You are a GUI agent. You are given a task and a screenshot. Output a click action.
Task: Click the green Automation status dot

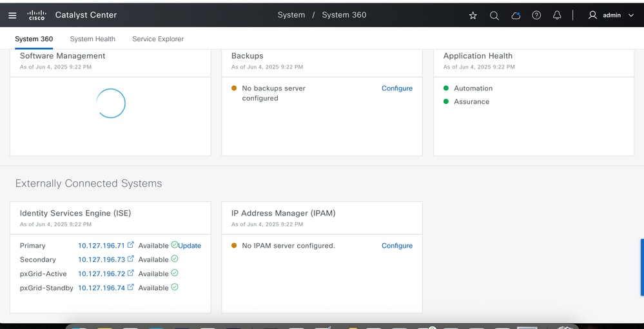tap(446, 88)
